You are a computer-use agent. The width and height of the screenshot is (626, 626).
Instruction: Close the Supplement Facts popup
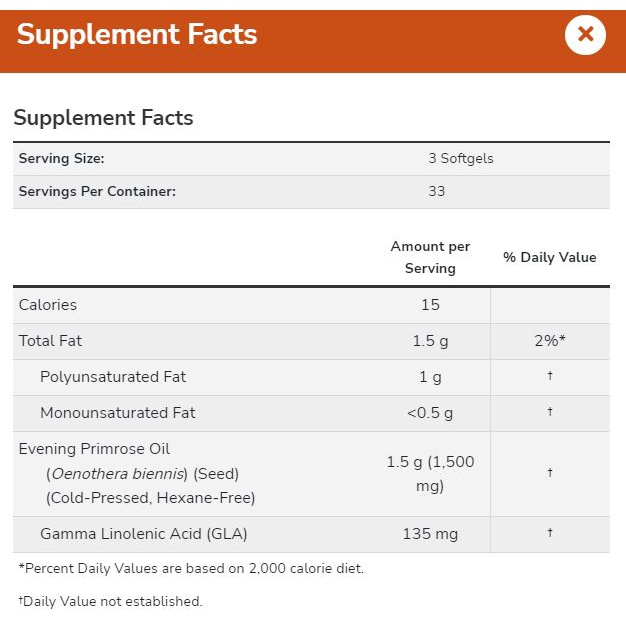coord(585,35)
